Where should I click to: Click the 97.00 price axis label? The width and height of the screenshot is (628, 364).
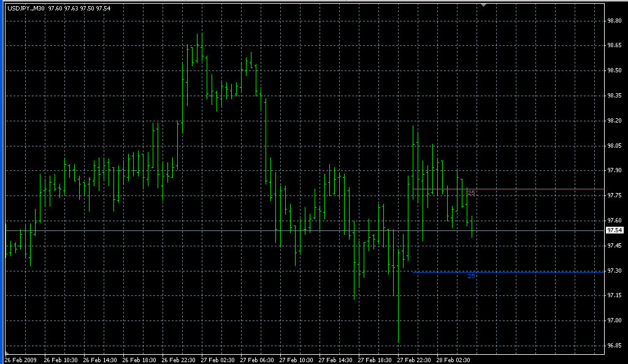[615, 320]
